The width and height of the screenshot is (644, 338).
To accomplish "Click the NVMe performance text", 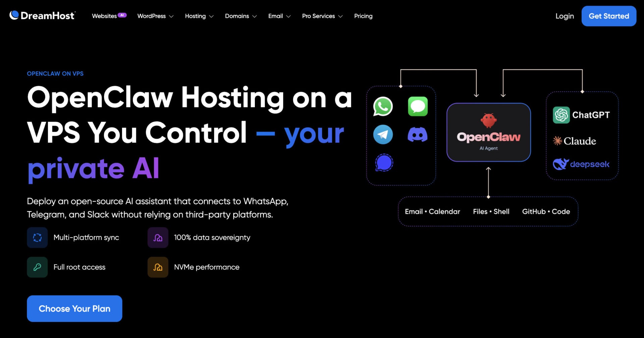I will pyautogui.click(x=207, y=267).
